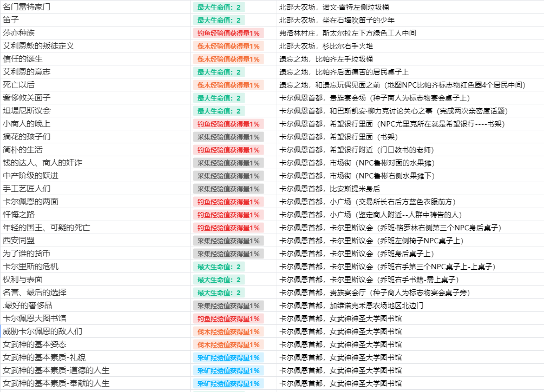Select 采集经验值获得量1% tag for 摘花的孩子们
Viewport: 544px width, 392px height.
coord(228,137)
